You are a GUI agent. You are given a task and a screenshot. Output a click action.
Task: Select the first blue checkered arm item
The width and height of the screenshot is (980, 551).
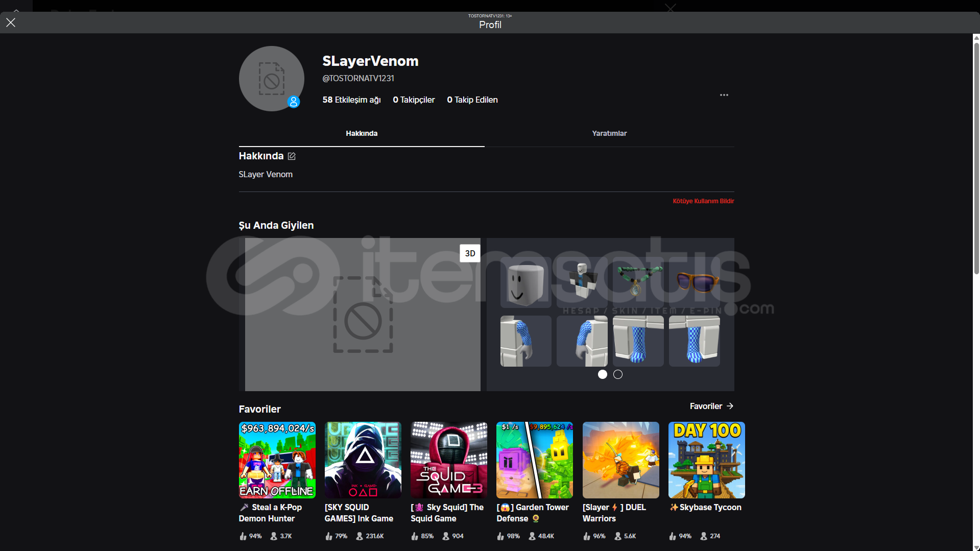click(525, 341)
